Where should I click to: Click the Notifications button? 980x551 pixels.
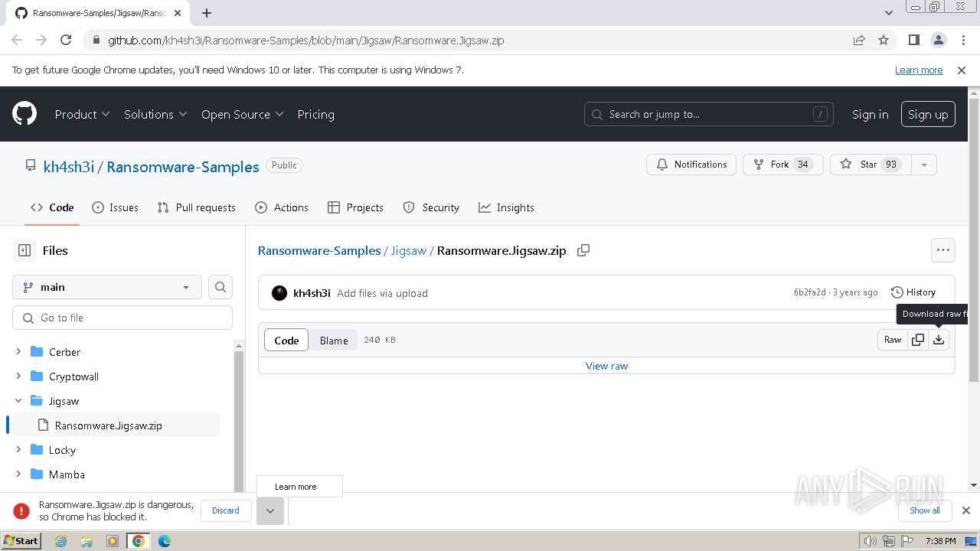point(691,165)
